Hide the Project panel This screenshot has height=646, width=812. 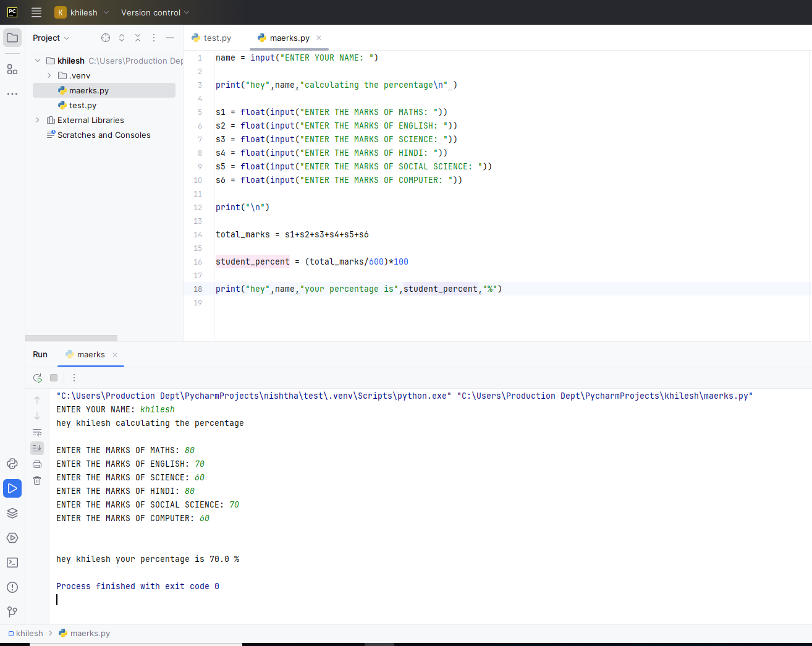point(170,38)
